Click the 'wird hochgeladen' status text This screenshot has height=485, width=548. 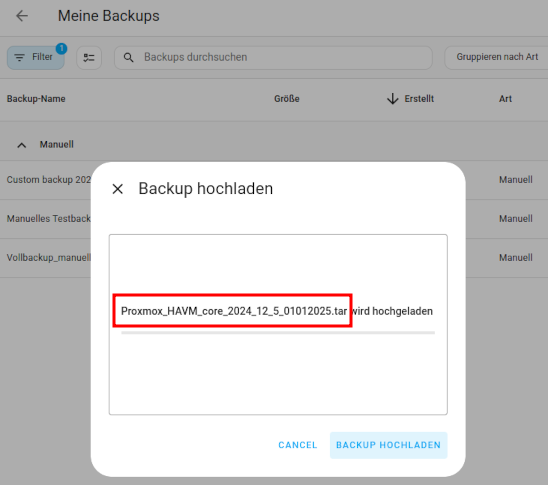coord(392,311)
